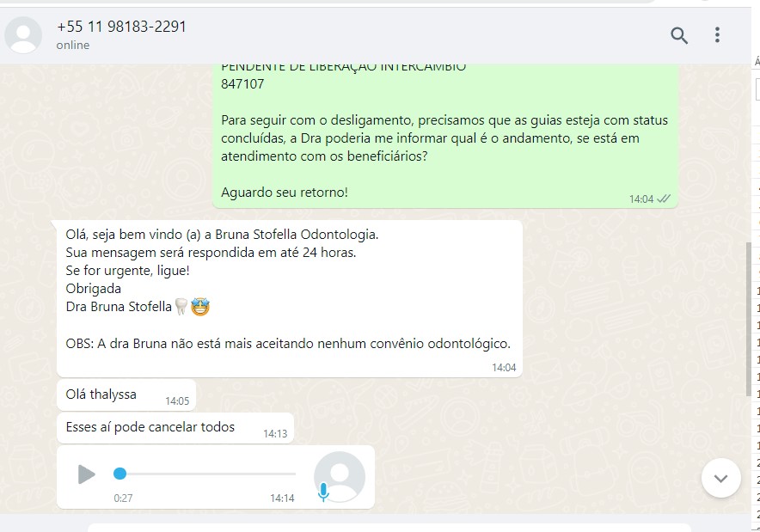Click the voice message seek dot
760x532 pixels.
120,474
